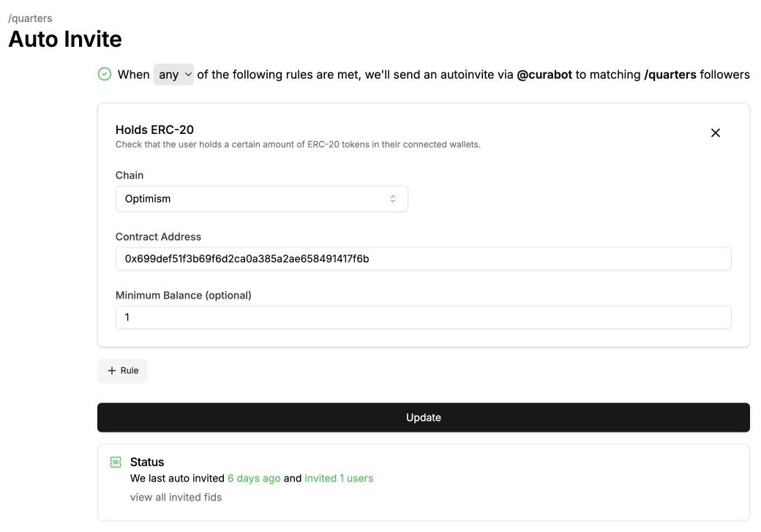Click the bold /quarters channel name in the sentence

coord(670,75)
